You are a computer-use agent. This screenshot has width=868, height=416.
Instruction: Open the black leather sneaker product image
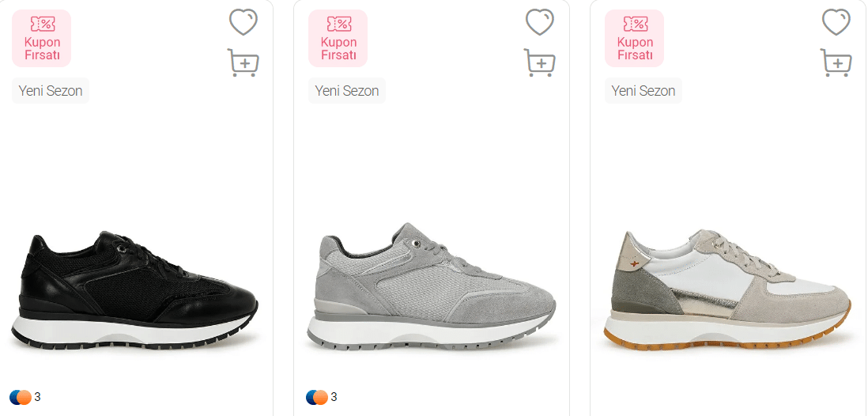coord(134,289)
